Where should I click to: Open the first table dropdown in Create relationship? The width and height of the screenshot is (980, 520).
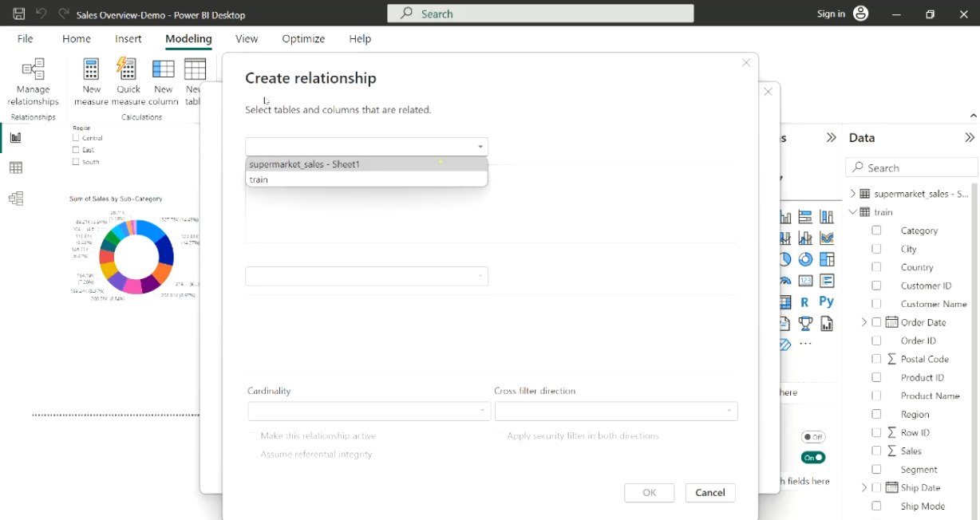(x=366, y=147)
